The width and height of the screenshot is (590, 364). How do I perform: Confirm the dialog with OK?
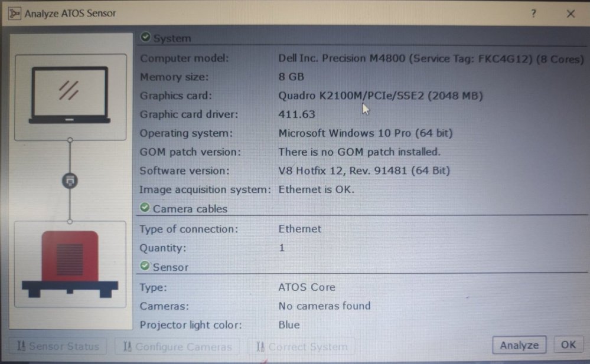click(x=568, y=345)
